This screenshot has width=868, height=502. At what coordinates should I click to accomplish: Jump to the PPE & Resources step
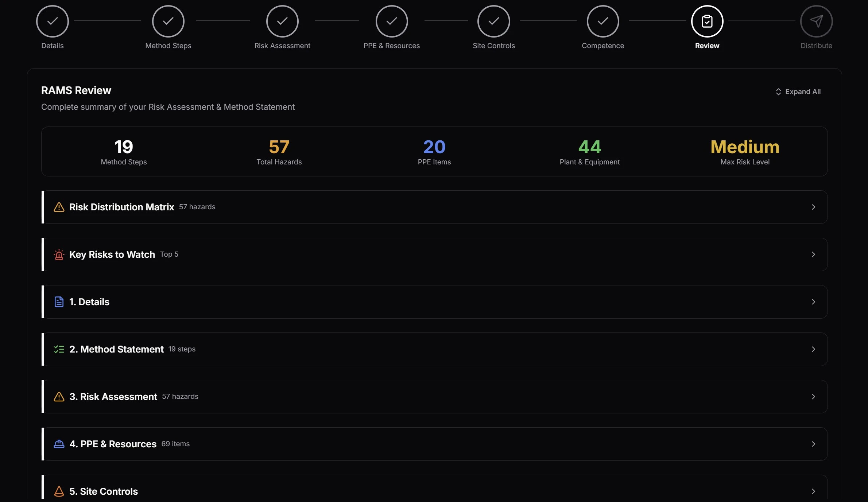click(391, 21)
